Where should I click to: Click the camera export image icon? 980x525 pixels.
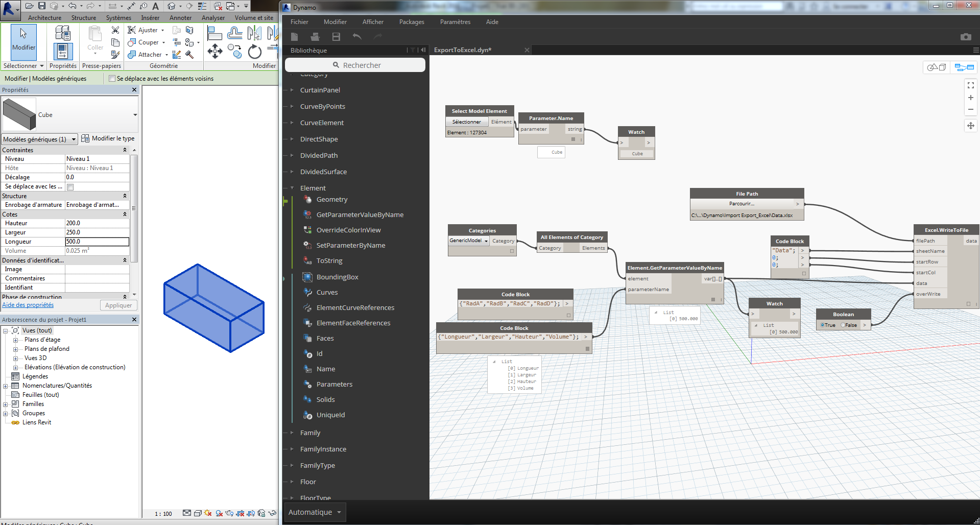965,37
